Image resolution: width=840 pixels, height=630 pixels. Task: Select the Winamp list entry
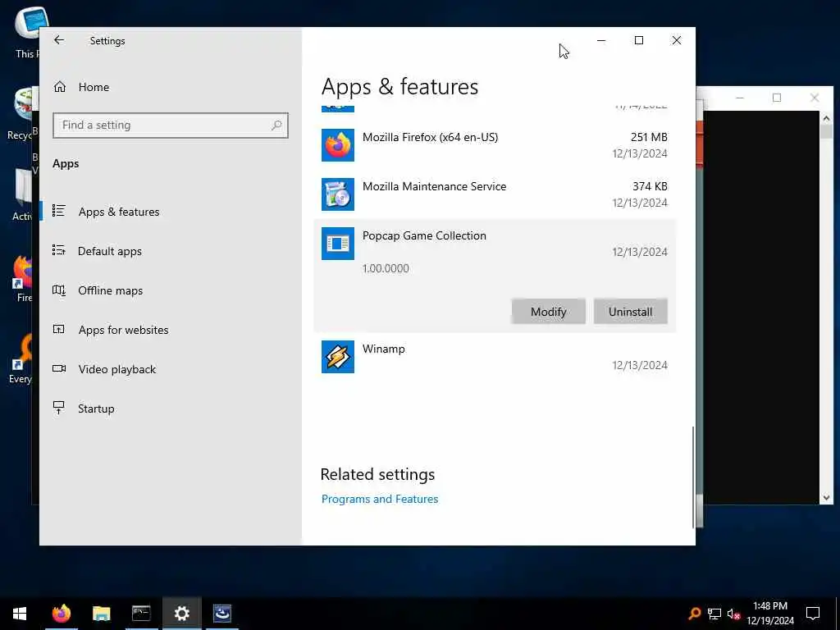(495, 357)
